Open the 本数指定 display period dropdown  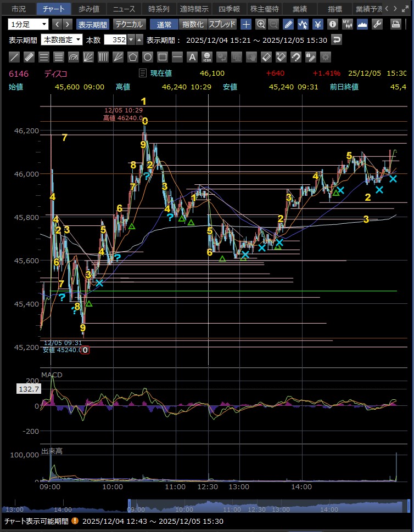coord(61,39)
